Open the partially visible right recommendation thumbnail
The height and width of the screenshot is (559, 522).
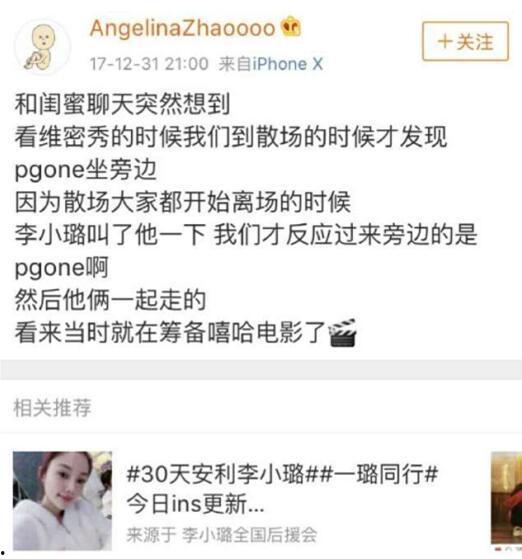point(506,499)
